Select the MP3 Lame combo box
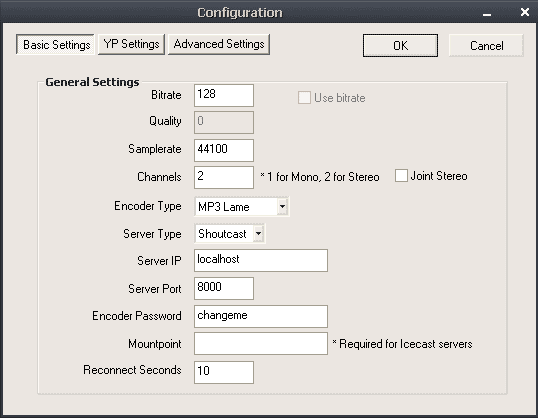 242,206
